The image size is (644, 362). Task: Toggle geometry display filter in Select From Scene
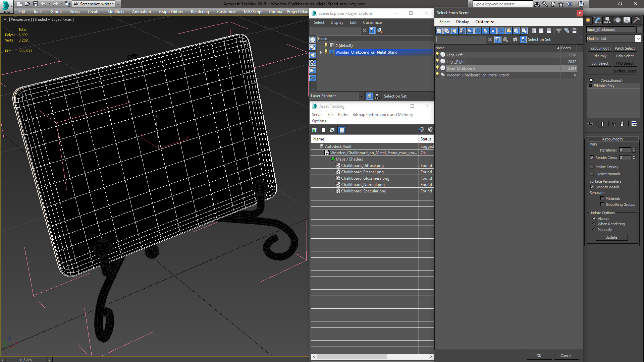[x=439, y=31]
